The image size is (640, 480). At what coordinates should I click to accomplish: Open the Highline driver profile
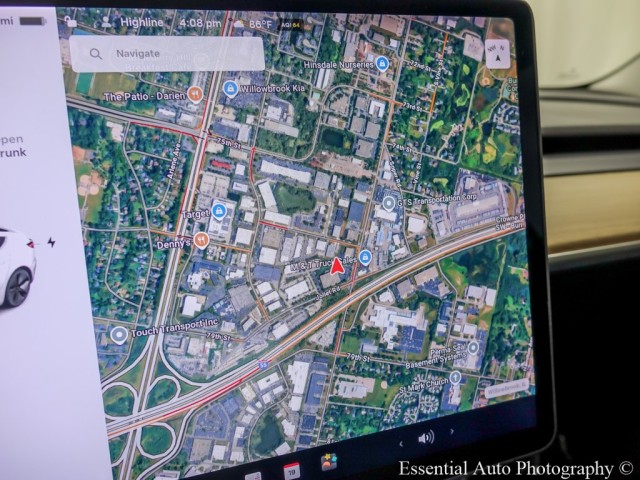coord(142,22)
